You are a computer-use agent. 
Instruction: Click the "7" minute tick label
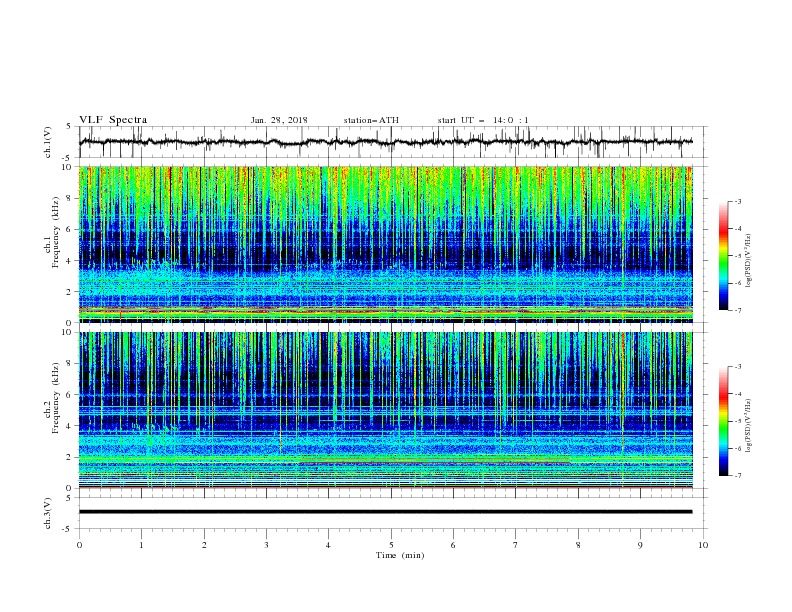[516, 545]
